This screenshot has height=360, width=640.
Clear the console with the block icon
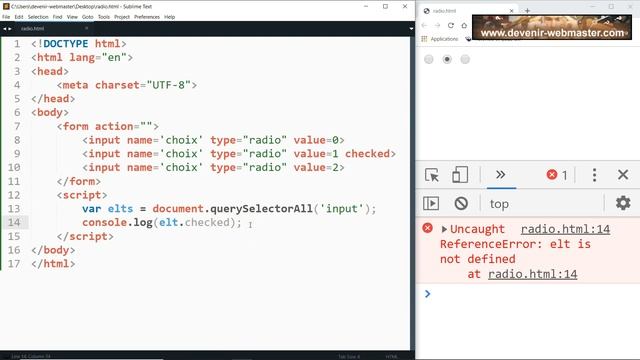461,203
